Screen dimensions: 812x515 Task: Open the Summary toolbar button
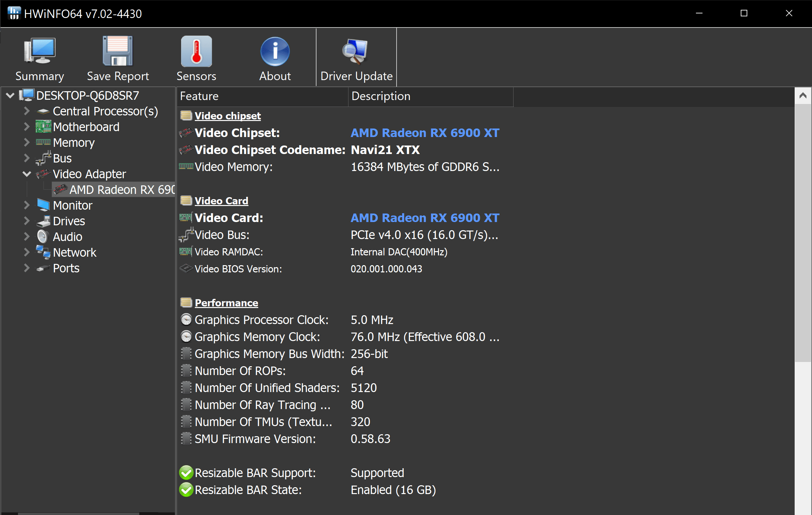pyautogui.click(x=40, y=58)
